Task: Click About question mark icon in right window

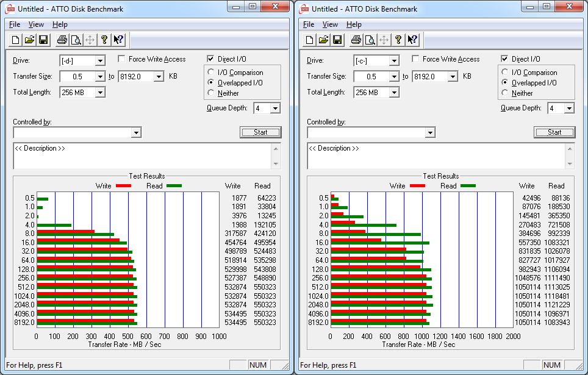Action: [x=398, y=40]
